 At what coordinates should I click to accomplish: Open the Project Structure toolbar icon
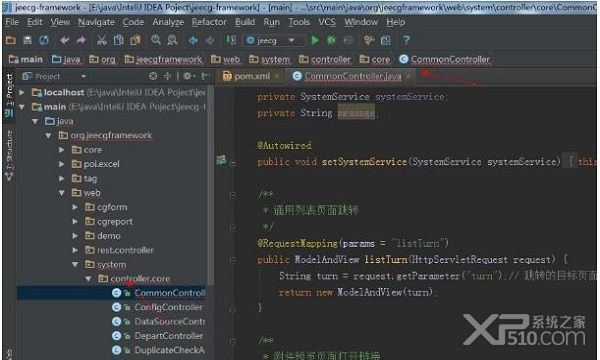point(386,40)
